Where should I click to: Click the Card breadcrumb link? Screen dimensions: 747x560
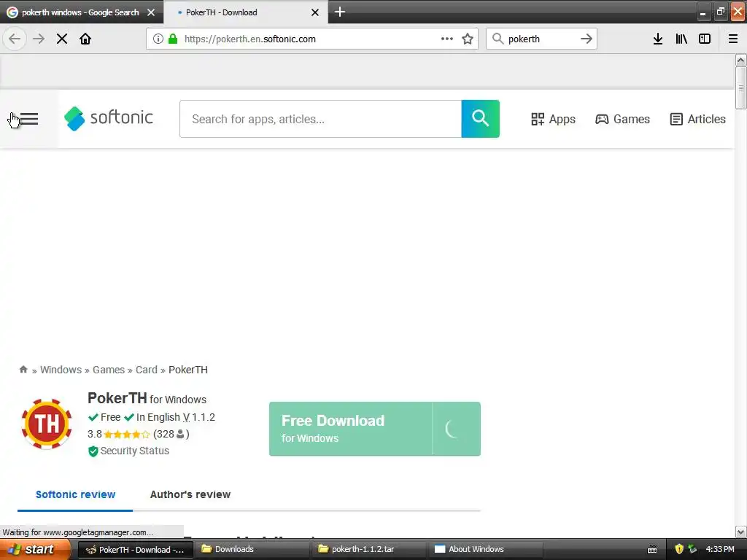(x=146, y=370)
